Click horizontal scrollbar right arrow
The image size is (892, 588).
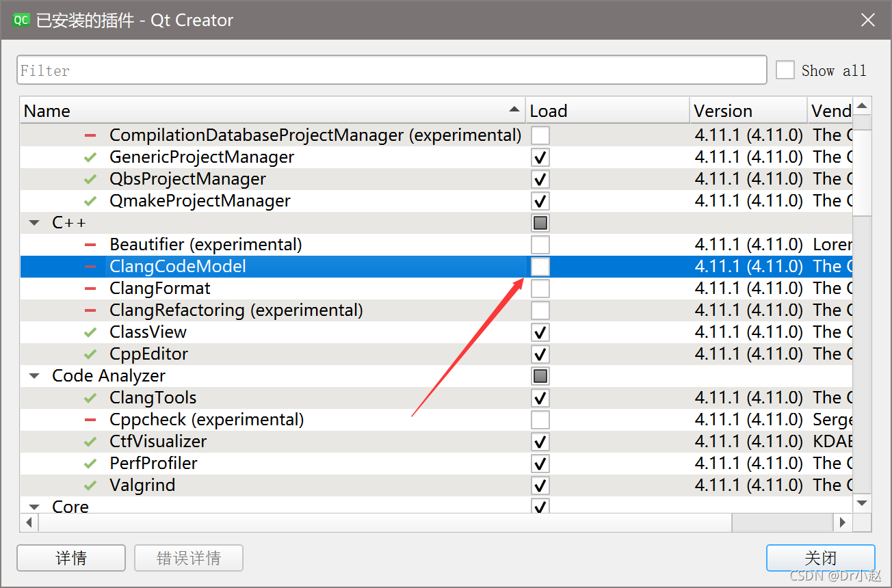click(x=843, y=523)
